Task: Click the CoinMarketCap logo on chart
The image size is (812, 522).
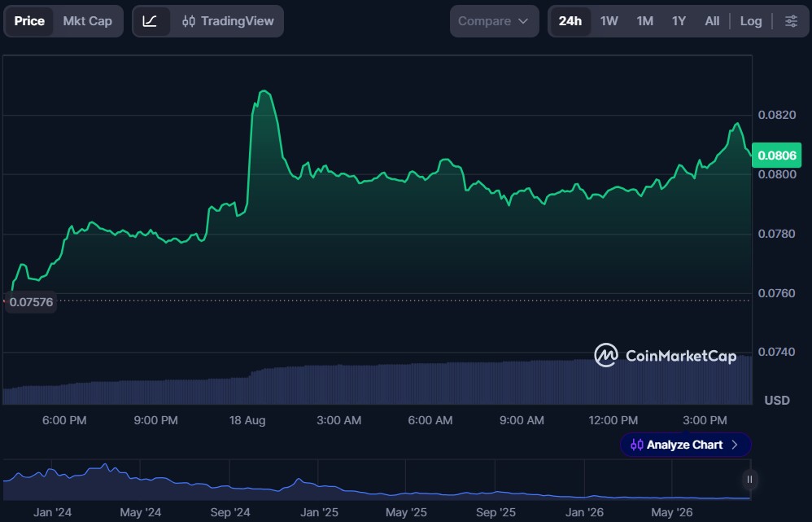Action: pos(666,356)
